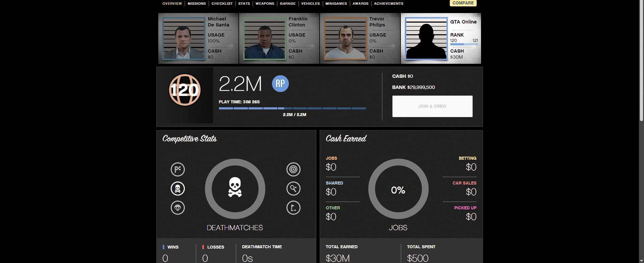Select the Tennis racket icon
This screenshot has width=644, height=263.
[x=293, y=189]
